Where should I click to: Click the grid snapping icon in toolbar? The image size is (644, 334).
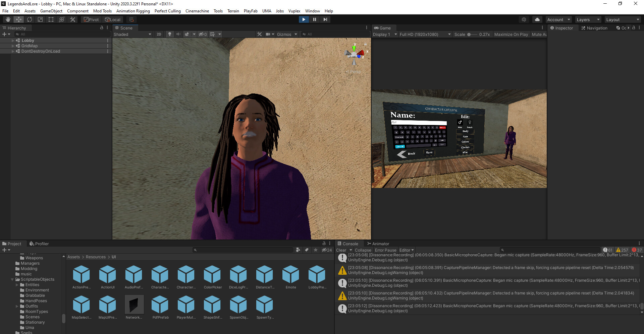tap(131, 19)
